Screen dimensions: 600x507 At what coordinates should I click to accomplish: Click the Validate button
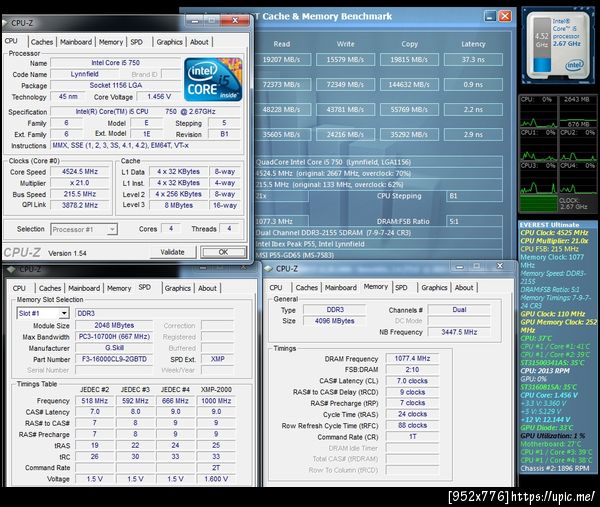click(x=172, y=252)
